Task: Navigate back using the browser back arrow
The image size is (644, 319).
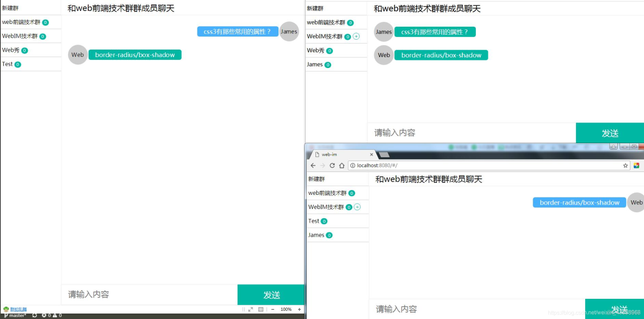Action: pyautogui.click(x=313, y=165)
